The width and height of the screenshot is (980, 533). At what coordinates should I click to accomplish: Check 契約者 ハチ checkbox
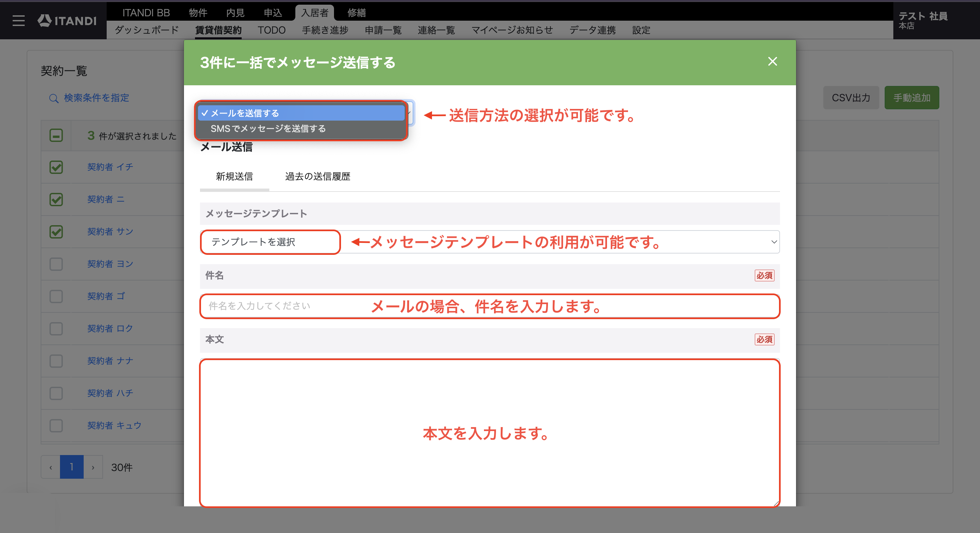click(x=56, y=393)
